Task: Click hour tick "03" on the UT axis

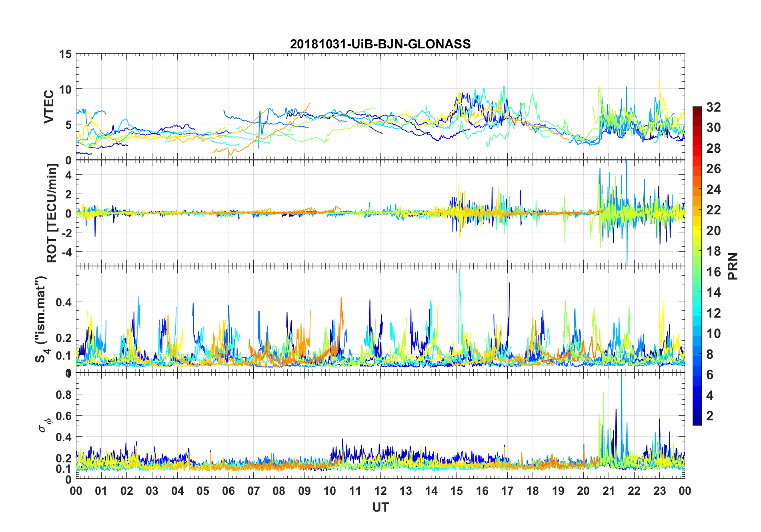Action: (152, 491)
